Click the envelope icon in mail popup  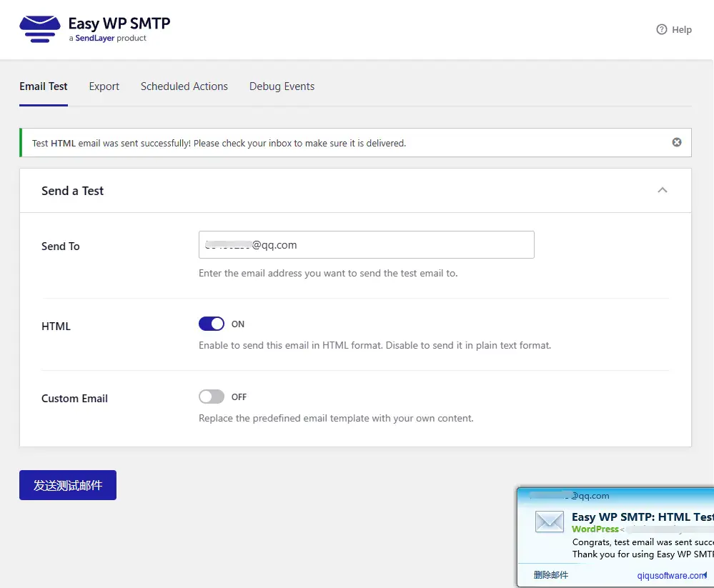(549, 522)
